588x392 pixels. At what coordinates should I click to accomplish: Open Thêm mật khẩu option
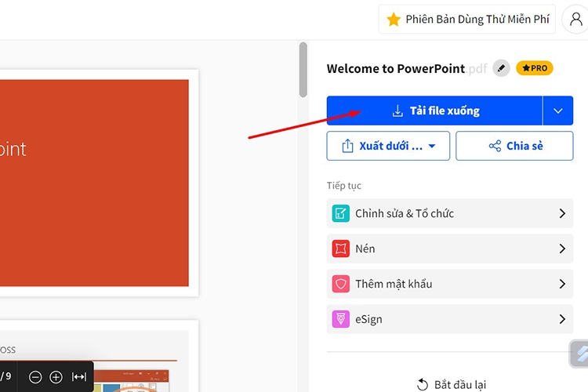tap(450, 284)
